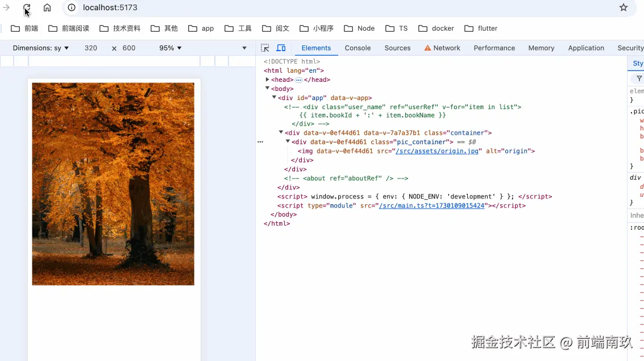Open the 前端 bookmark folder
The width and height of the screenshot is (644, 361).
point(24,28)
